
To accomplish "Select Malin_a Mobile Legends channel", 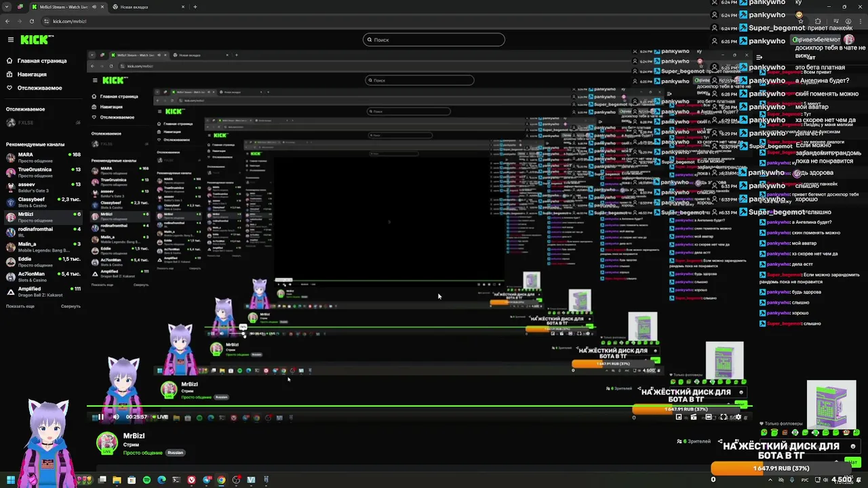I will tap(43, 247).
